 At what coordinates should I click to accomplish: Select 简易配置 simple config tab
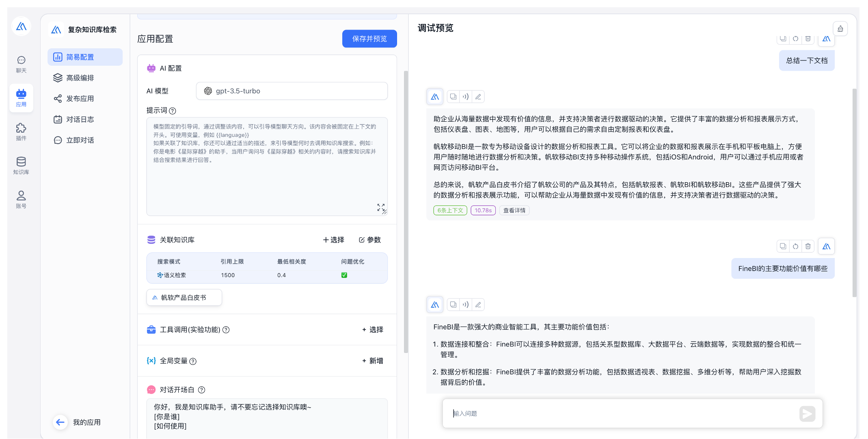(85, 57)
